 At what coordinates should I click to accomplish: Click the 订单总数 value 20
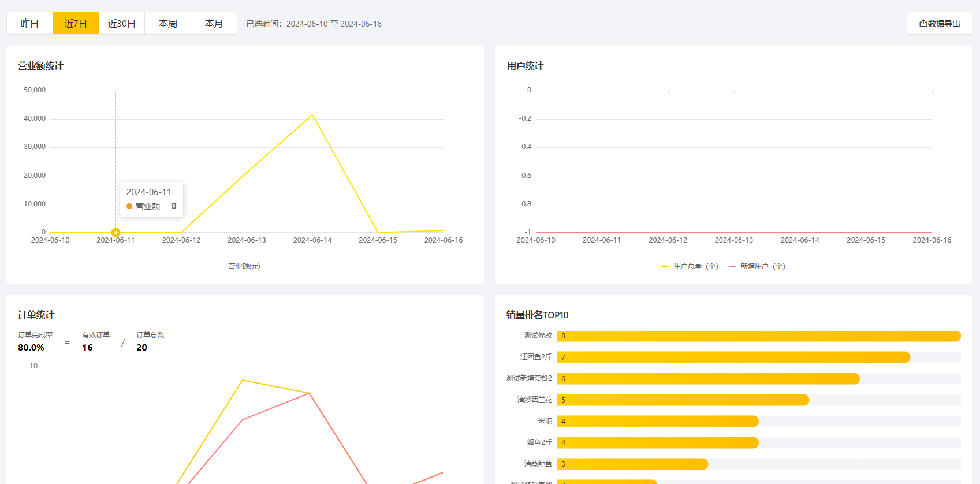pyautogui.click(x=141, y=348)
